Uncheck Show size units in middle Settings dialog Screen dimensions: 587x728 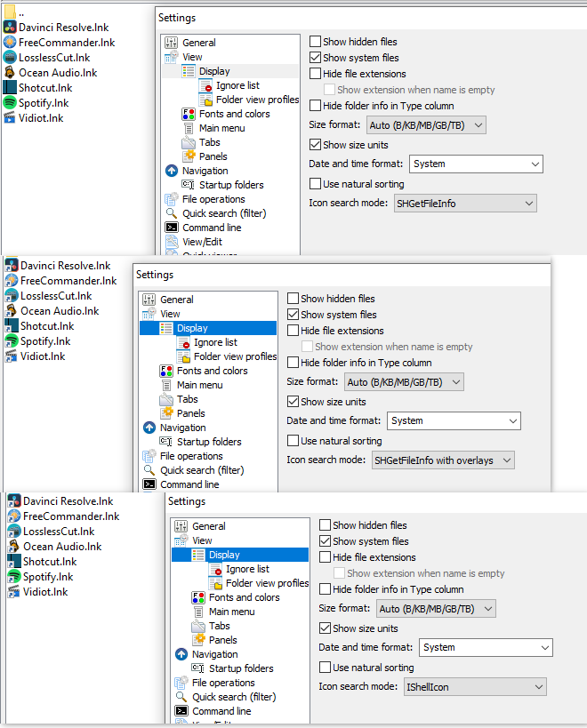293,402
